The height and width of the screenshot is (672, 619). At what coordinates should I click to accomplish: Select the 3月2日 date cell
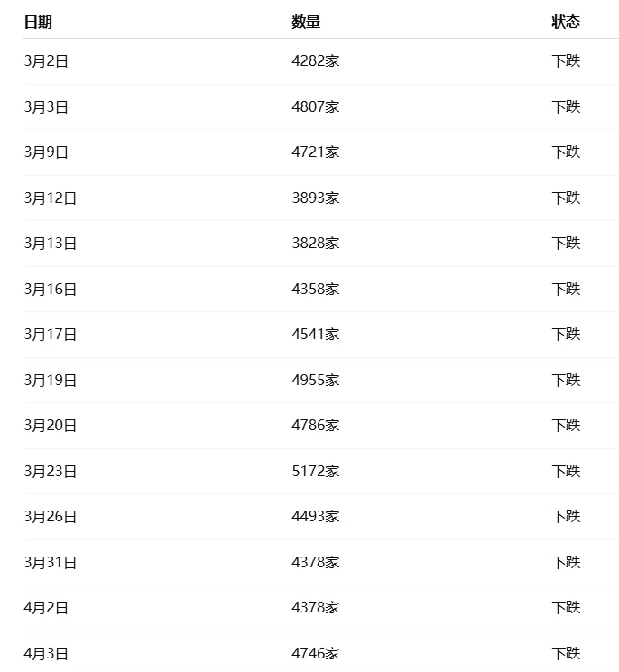tap(46, 61)
